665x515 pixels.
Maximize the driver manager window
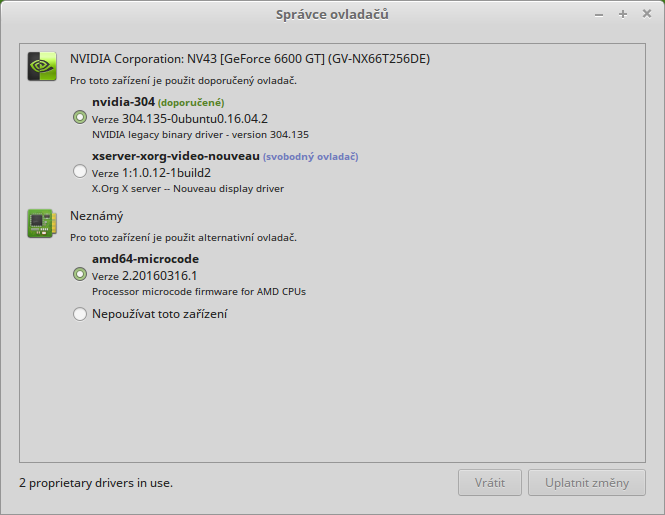tap(622, 14)
